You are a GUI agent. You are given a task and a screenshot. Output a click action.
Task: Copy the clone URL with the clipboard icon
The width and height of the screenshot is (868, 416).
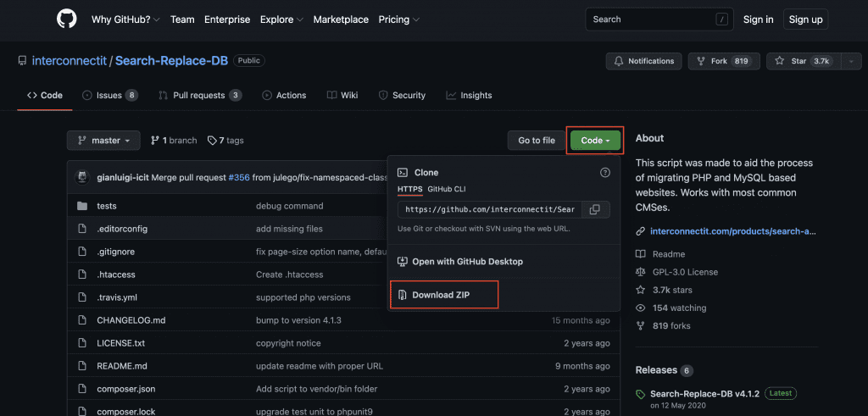595,209
